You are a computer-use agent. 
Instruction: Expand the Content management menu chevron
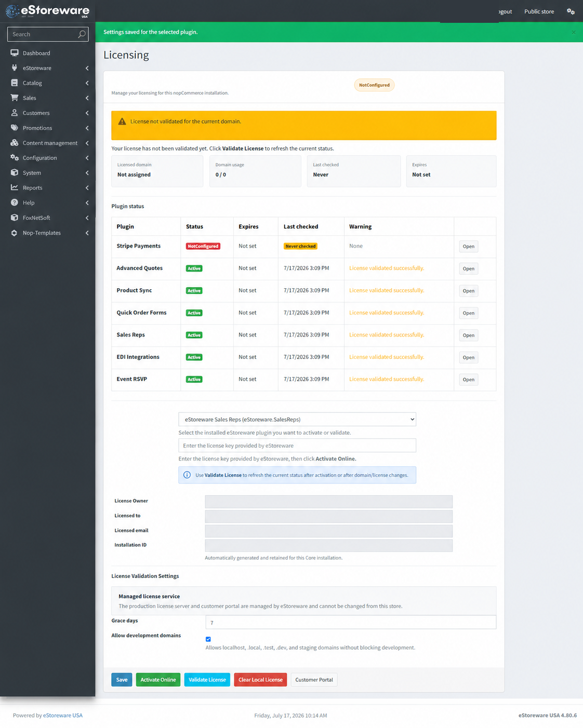coord(87,143)
